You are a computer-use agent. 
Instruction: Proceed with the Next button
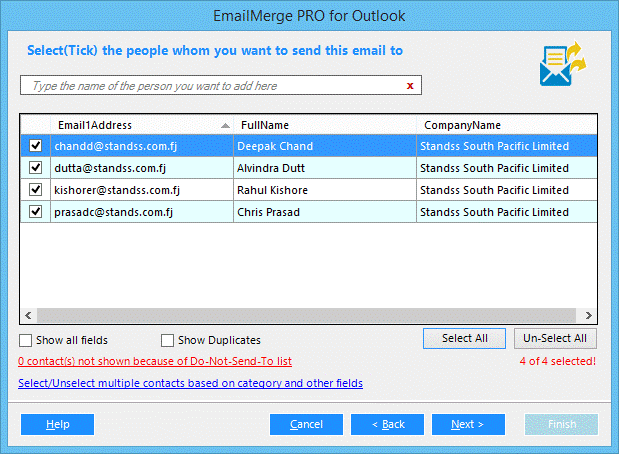[468, 424]
